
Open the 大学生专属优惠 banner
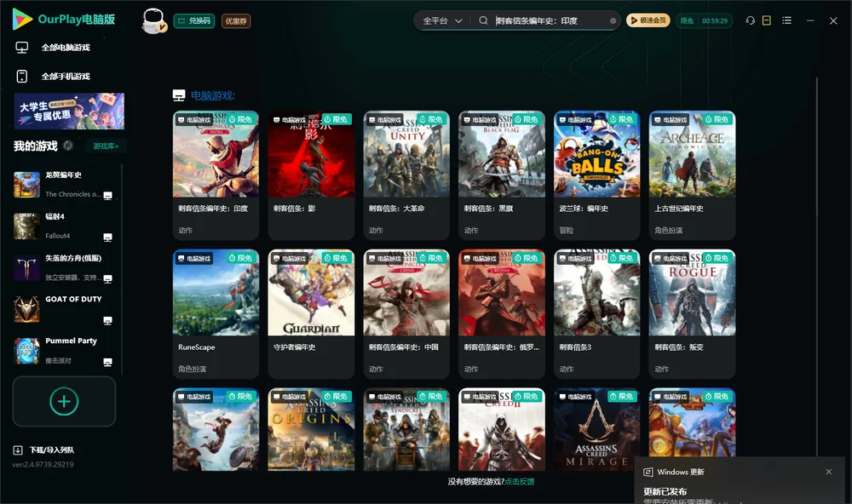(x=70, y=111)
